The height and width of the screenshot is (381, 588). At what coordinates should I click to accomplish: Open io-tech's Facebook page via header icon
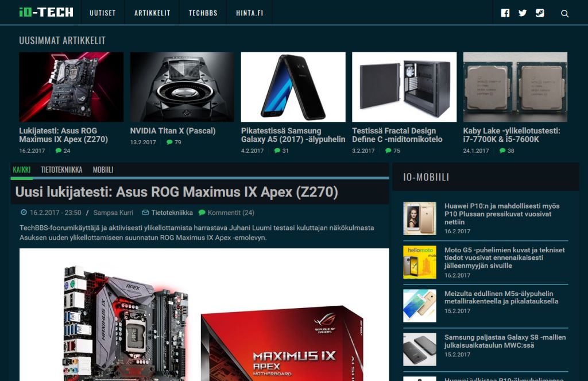(x=505, y=13)
